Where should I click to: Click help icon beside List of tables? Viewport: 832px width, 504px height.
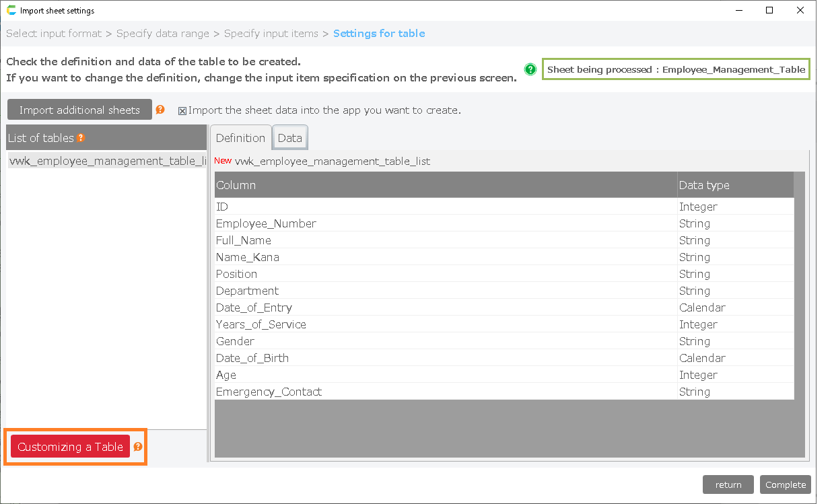[x=81, y=138]
